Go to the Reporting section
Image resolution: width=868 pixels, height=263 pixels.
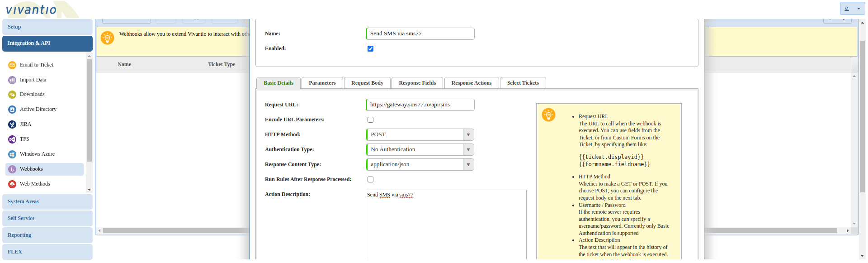click(x=47, y=235)
